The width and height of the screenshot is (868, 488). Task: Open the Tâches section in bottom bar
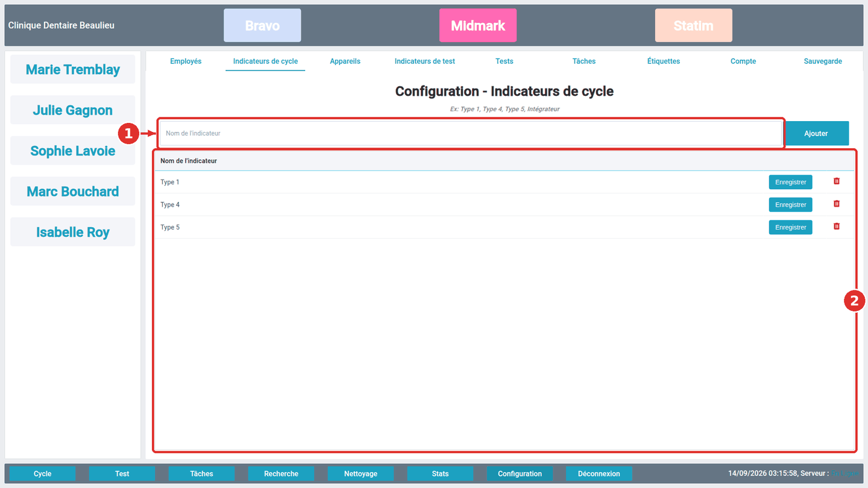point(202,474)
